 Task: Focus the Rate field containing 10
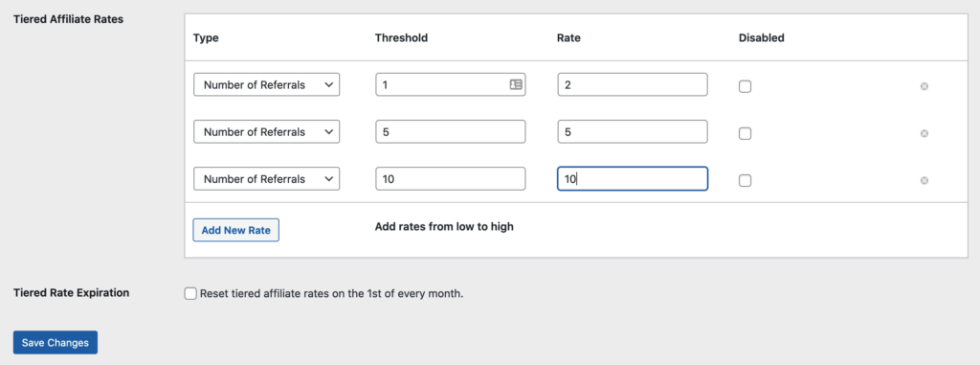coord(633,178)
